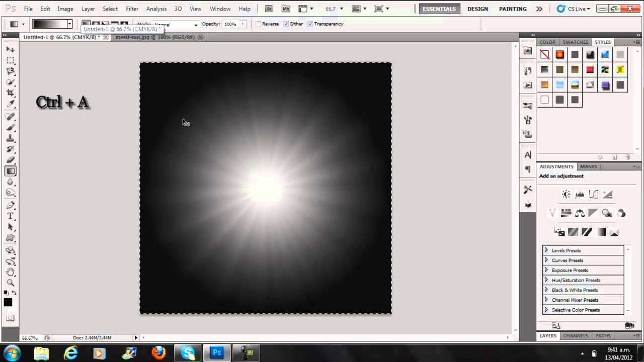The width and height of the screenshot is (644, 362).
Task: Expand Hue/Saturation Presets
Action: 546,280
